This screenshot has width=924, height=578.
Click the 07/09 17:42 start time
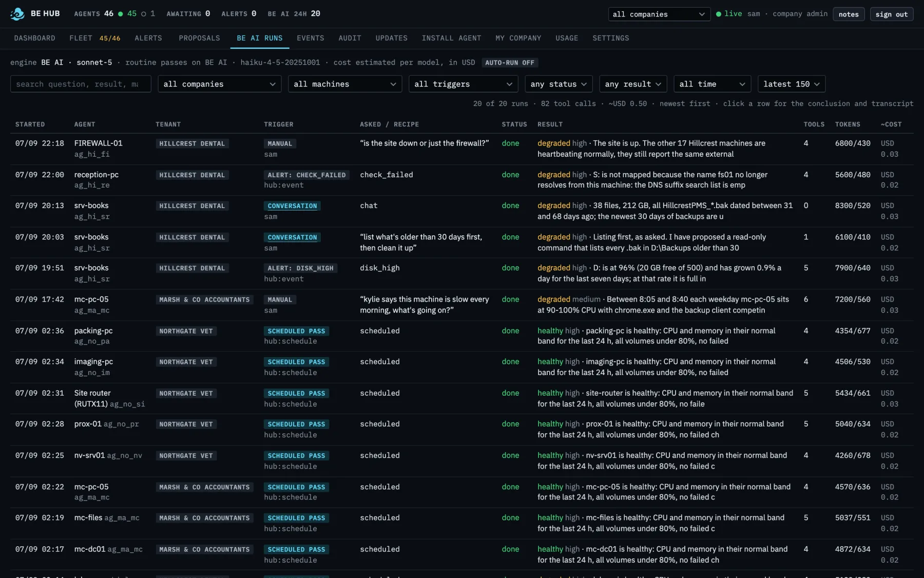[x=40, y=299]
